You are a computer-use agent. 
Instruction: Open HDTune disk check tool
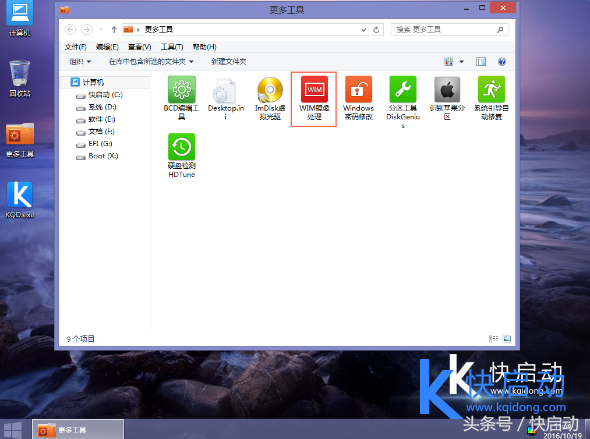(181, 155)
